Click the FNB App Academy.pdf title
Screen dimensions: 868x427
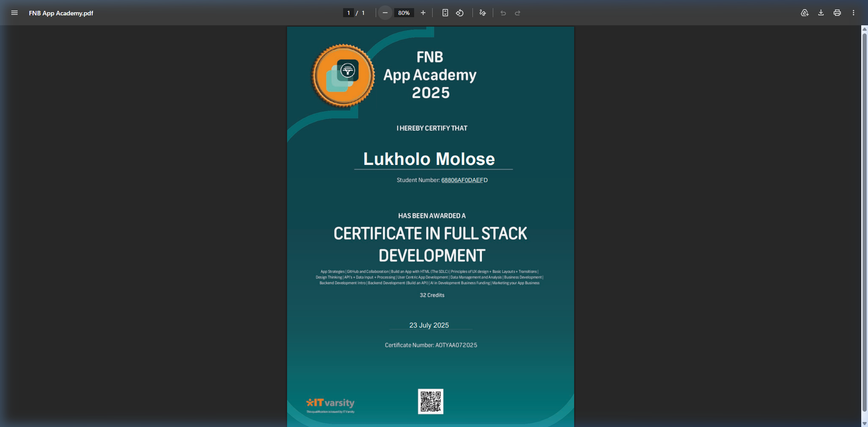coord(61,13)
